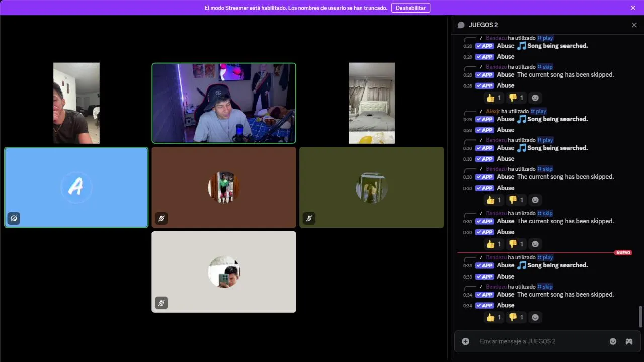Click skip command chip above 0:34 message
Screen dimensions: 644x362
[545, 287]
